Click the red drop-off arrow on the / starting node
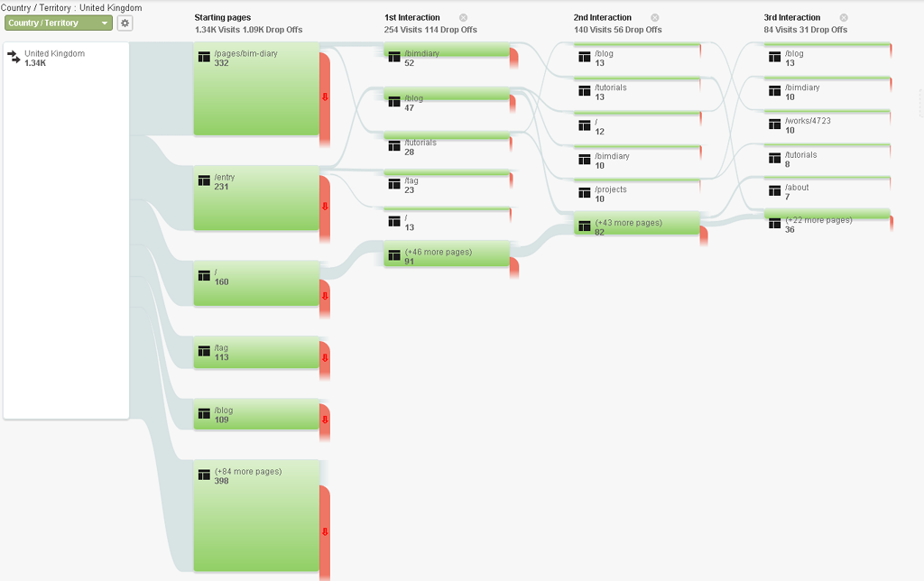Viewport: 924px width, 581px height. click(x=325, y=297)
